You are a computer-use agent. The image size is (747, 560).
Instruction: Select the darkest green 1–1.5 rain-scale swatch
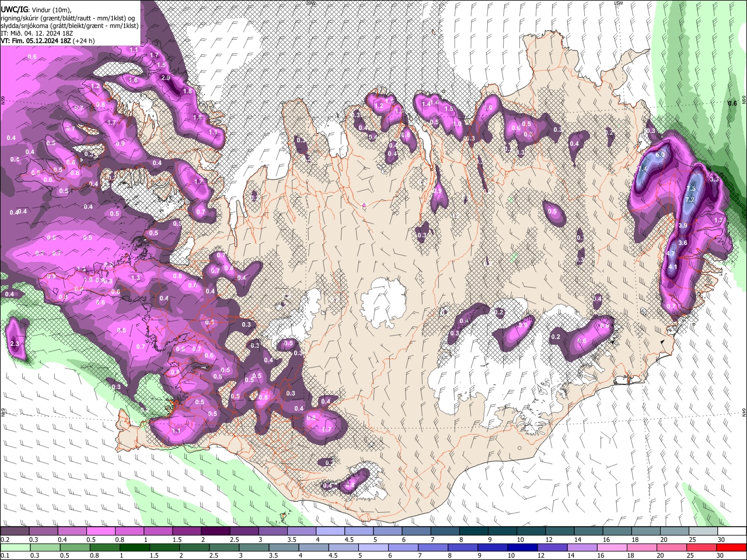click(x=134, y=548)
